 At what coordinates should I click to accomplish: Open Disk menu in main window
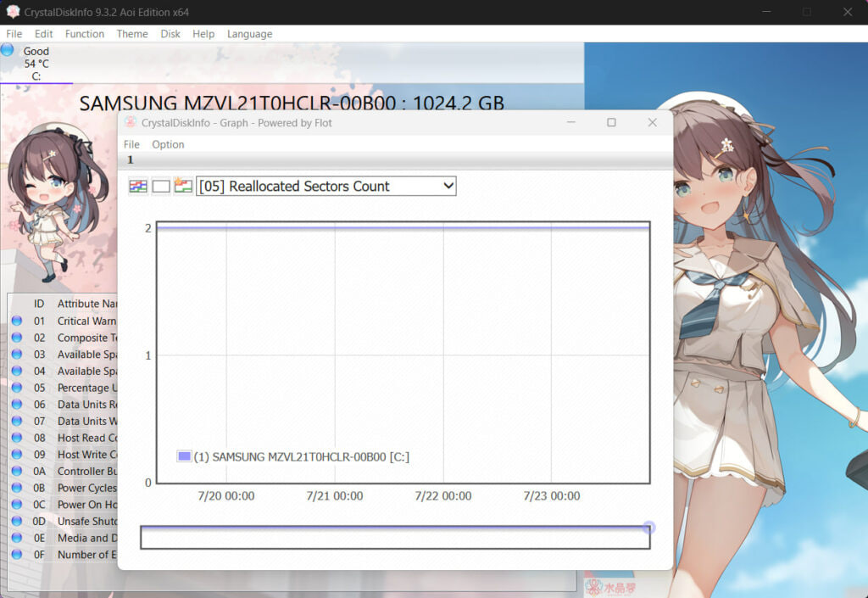[170, 34]
